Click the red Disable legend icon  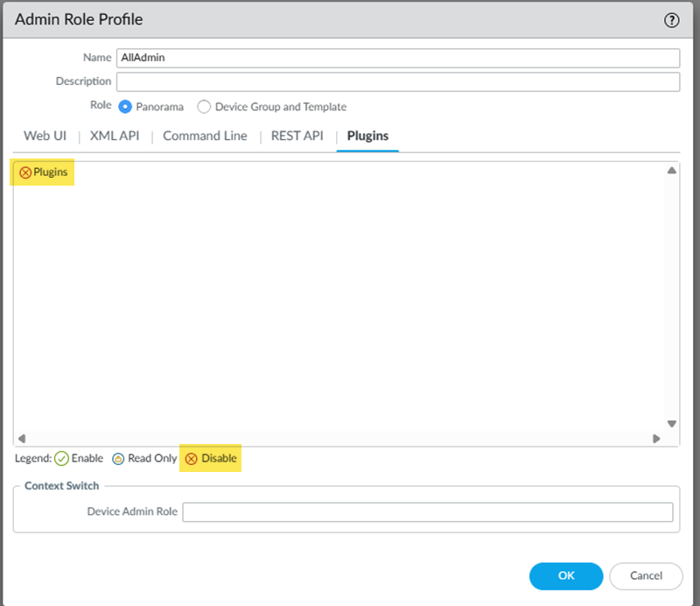(191, 458)
